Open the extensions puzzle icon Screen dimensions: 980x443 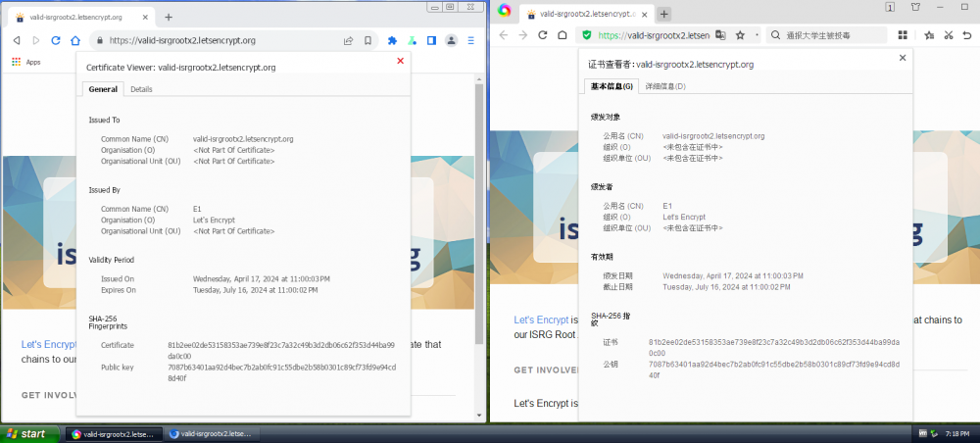click(393, 40)
